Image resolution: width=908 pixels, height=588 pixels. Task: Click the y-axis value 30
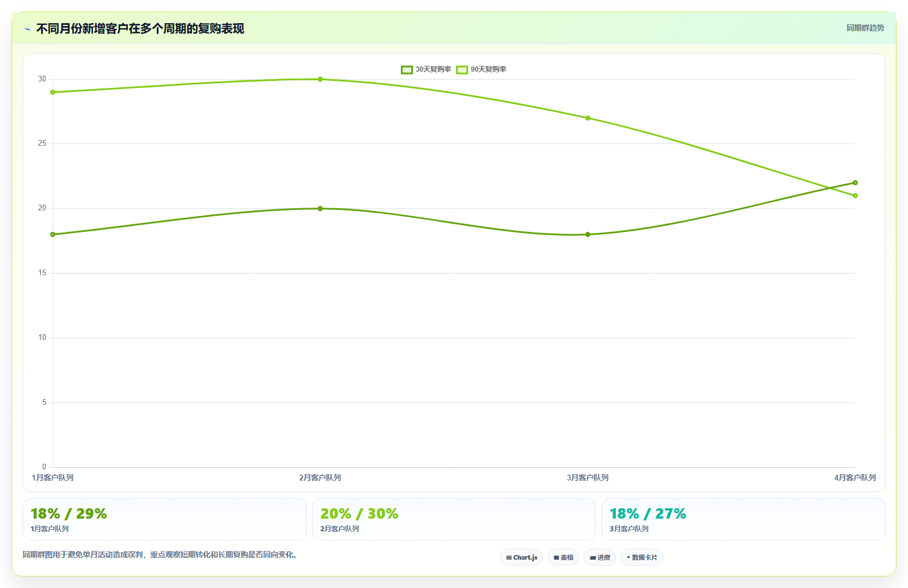(x=42, y=79)
